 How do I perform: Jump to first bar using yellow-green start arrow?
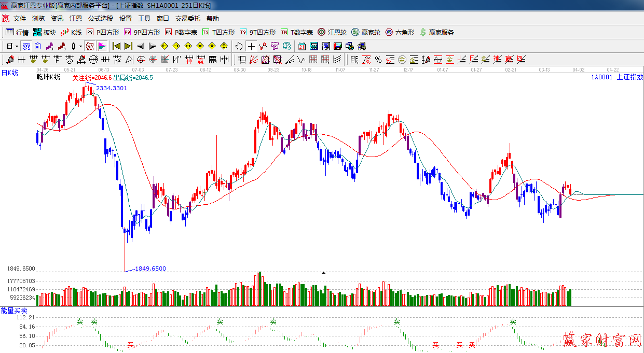coord(116,46)
